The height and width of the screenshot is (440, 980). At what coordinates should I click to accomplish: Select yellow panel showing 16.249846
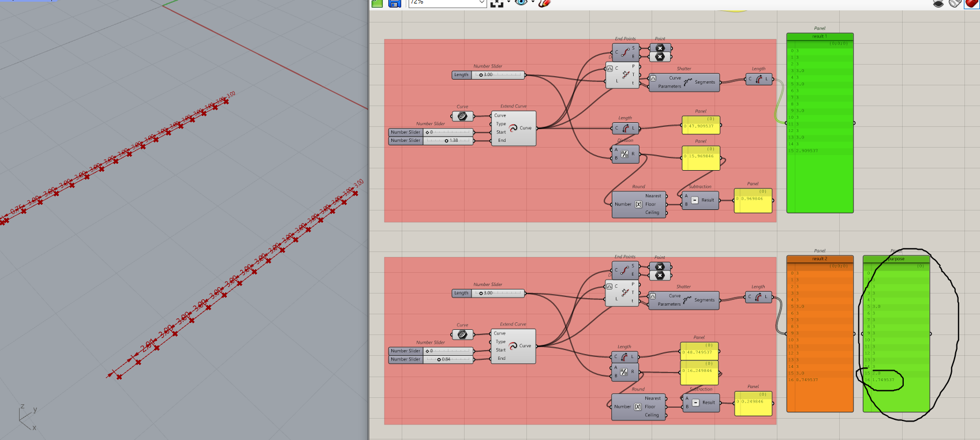(x=699, y=373)
